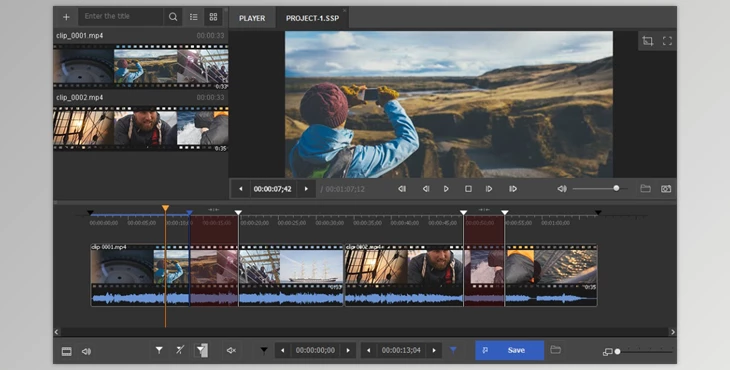
Task: Adjust the player volume slider knob
Action: (x=616, y=188)
